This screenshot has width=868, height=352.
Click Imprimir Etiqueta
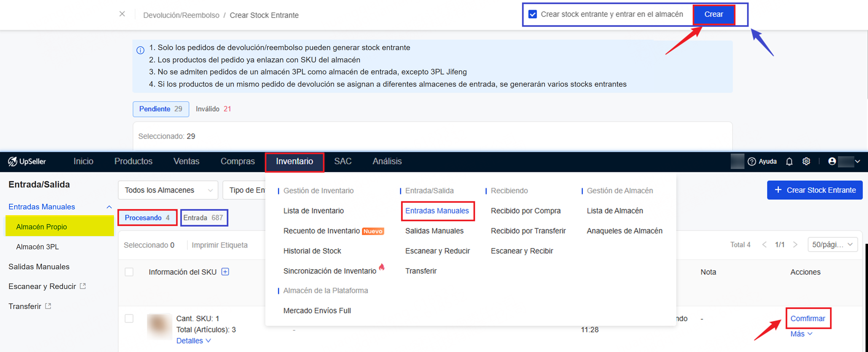[x=219, y=245]
